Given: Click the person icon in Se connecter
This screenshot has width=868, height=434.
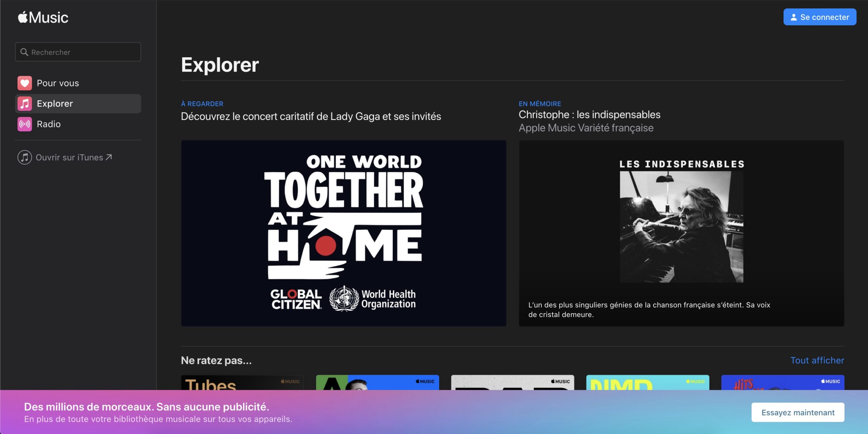Looking at the screenshot, I should 794,17.
